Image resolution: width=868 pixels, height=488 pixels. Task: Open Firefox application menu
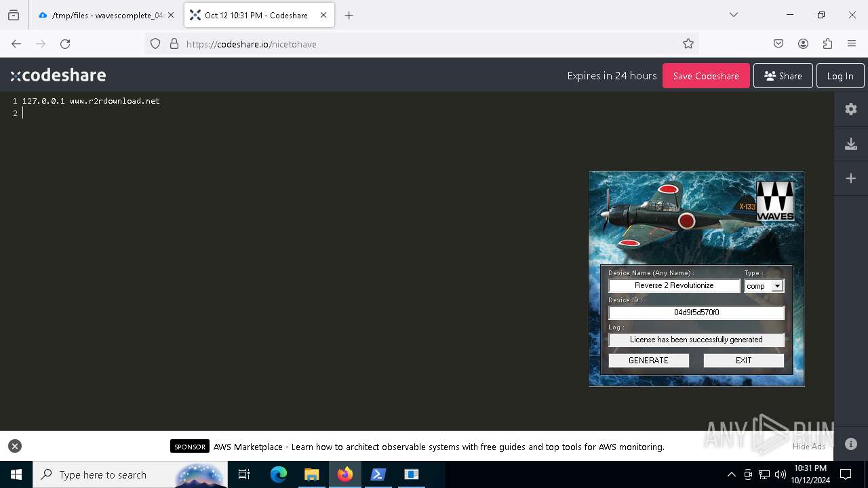coord(852,44)
